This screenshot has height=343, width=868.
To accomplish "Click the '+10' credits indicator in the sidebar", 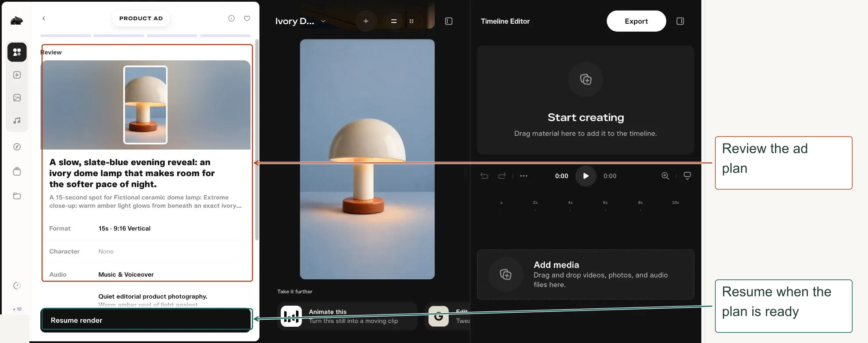I will point(17,309).
